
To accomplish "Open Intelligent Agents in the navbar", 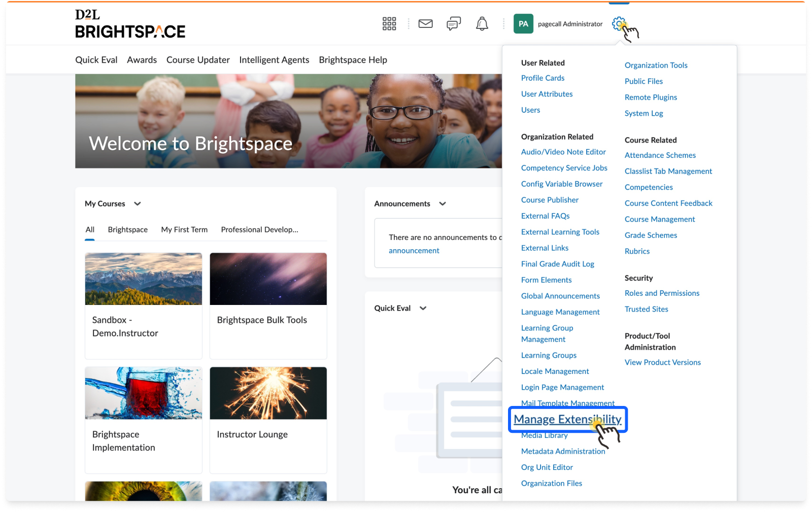I will [274, 60].
